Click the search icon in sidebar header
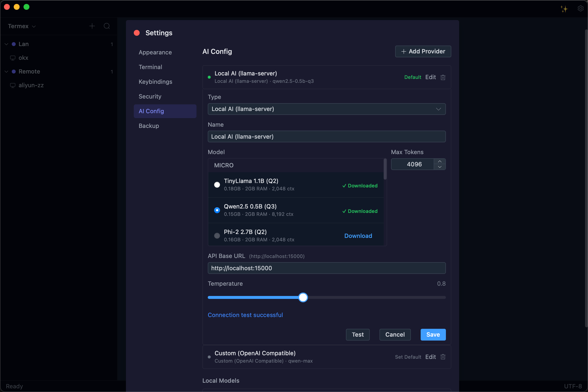Viewport: 588px width, 392px height. pos(107,26)
